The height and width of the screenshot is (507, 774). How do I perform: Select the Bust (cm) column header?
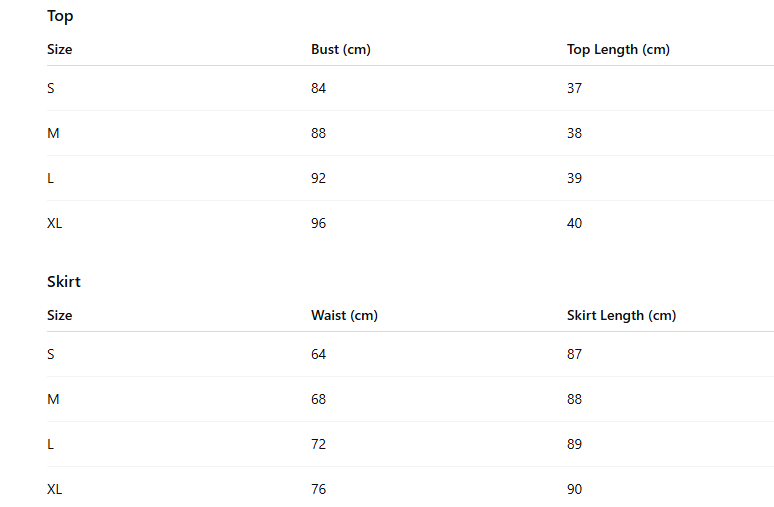point(341,50)
